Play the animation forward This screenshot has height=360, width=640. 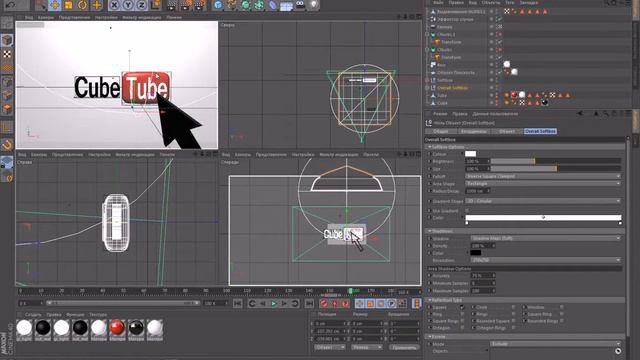click(x=273, y=304)
